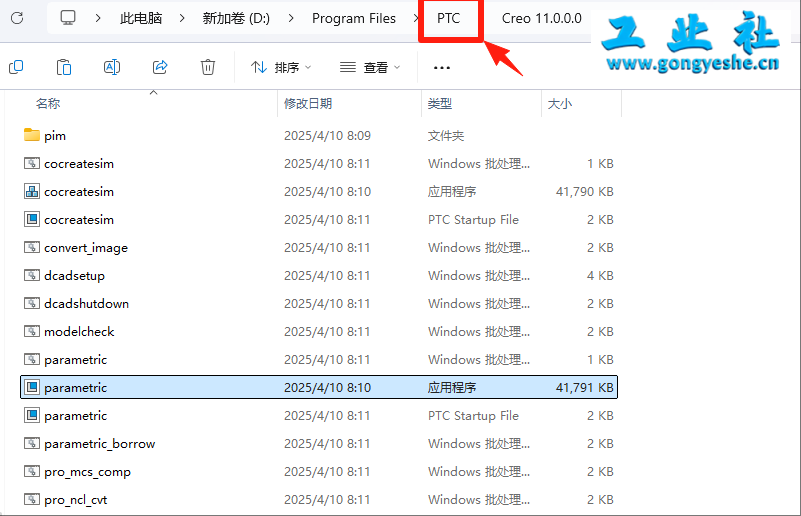
Task: Click the Copy toolbar icon
Action: pyautogui.click(x=16, y=67)
